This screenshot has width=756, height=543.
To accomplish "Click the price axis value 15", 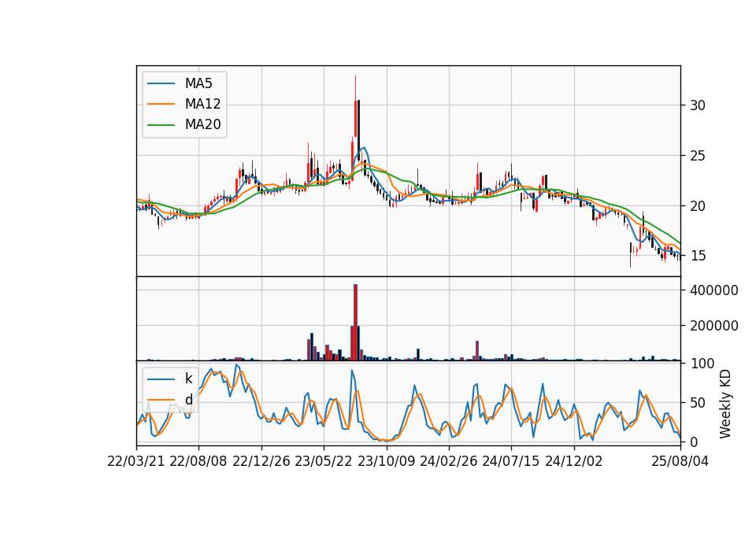I will click(x=697, y=256).
